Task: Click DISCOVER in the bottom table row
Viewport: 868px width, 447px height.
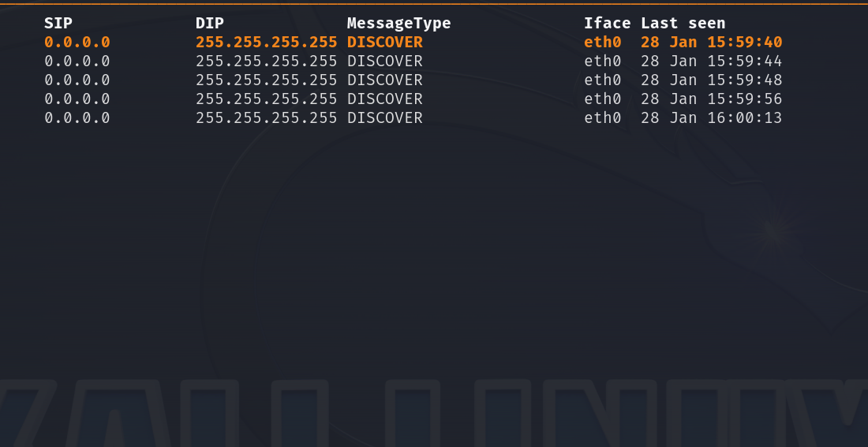Action: [x=384, y=118]
